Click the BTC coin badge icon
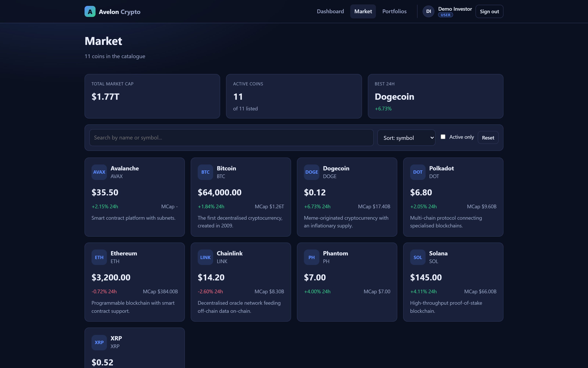The width and height of the screenshot is (588, 368). (205, 172)
